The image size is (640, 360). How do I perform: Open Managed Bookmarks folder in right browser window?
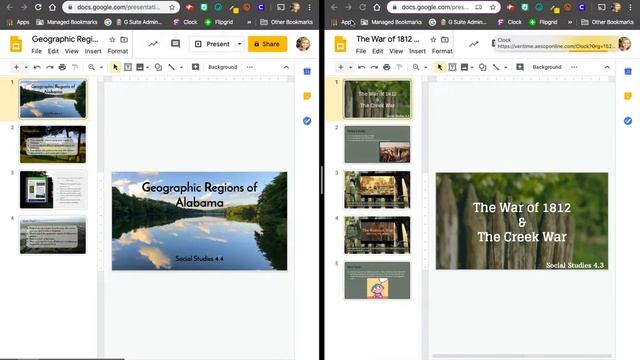391,22
